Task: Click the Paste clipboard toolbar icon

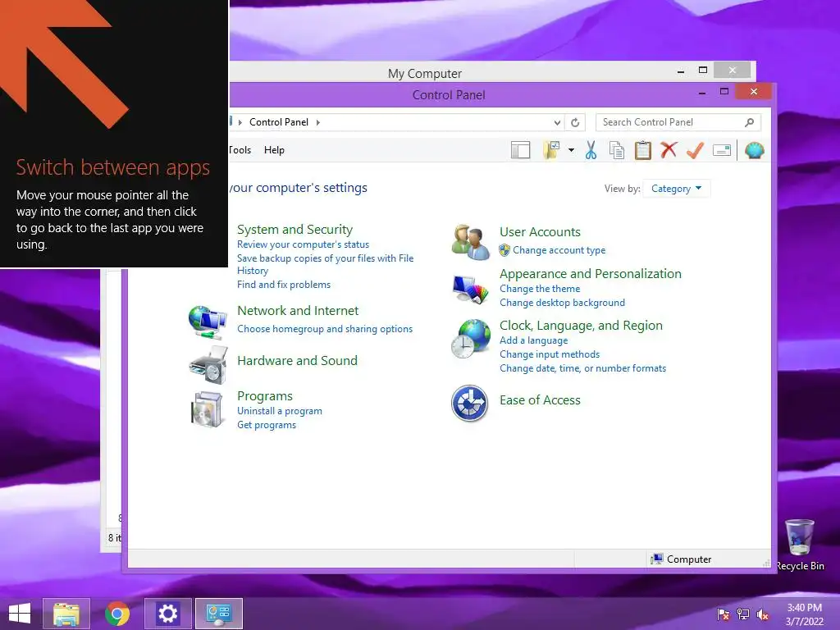Action: click(x=642, y=151)
